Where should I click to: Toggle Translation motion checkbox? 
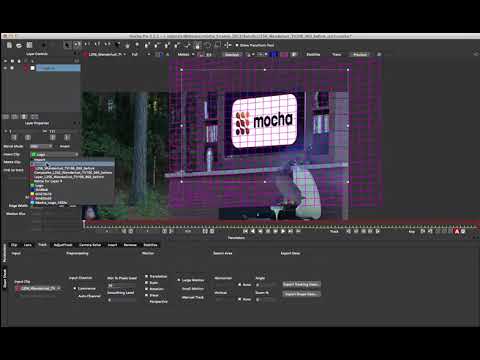(x=146, y=276)
